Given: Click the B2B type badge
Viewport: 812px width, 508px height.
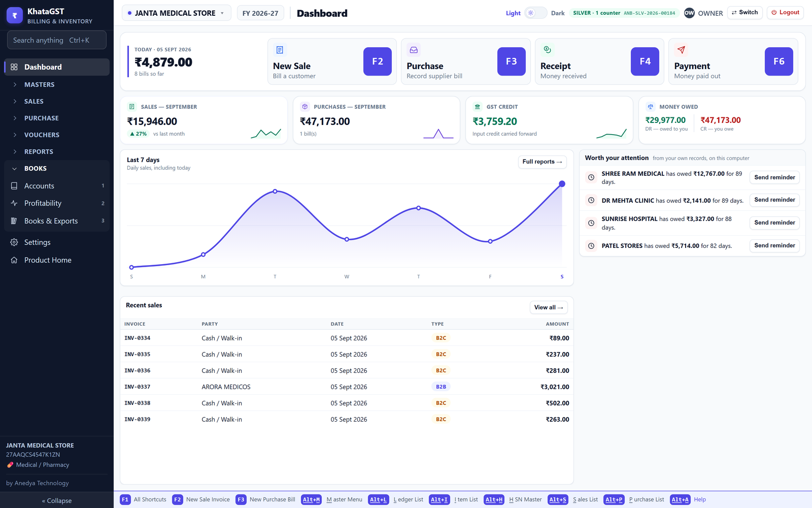Looking at the screenshot, I should pyautogui.click(x=441, y=387).
